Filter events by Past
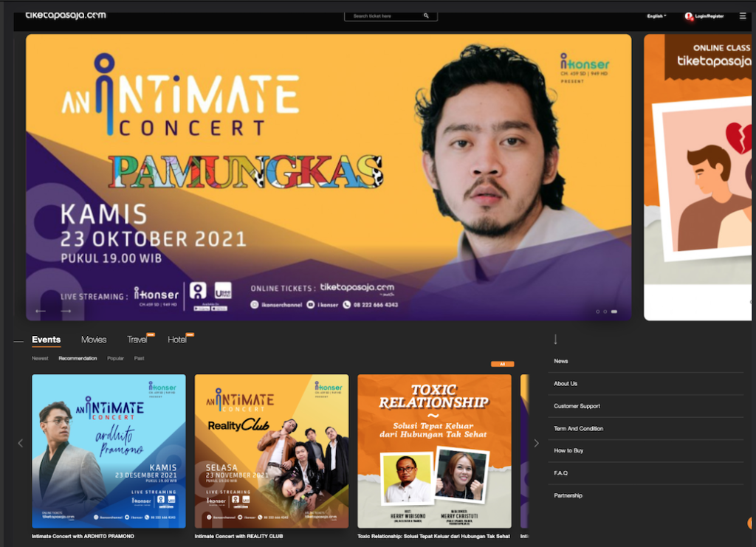This screenshot has width=756, height=547. pyautogui.click(x=140, y=359)
